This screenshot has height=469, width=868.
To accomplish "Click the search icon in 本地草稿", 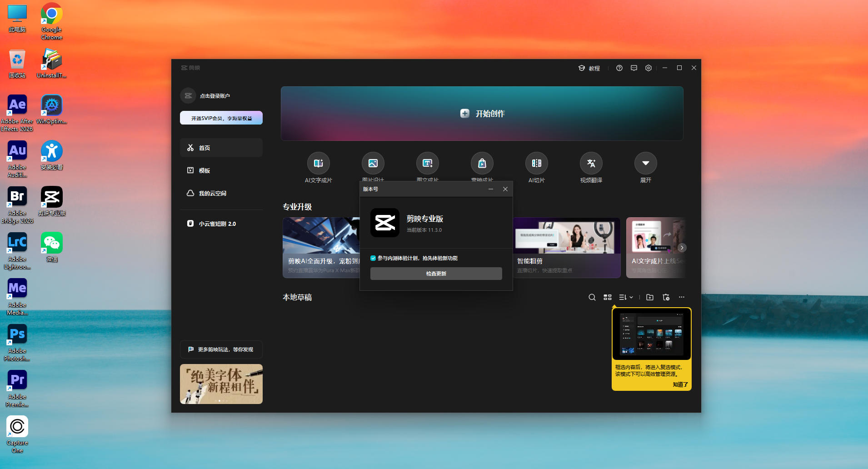I will tap(592, 297).
